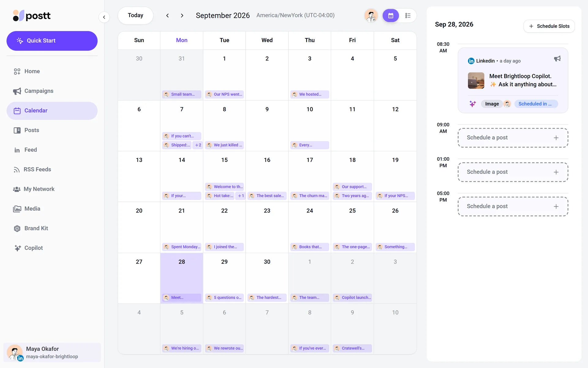Collapse the sidebar with the chevron button
The image size is (588, 368).
(x=104, y=17)
